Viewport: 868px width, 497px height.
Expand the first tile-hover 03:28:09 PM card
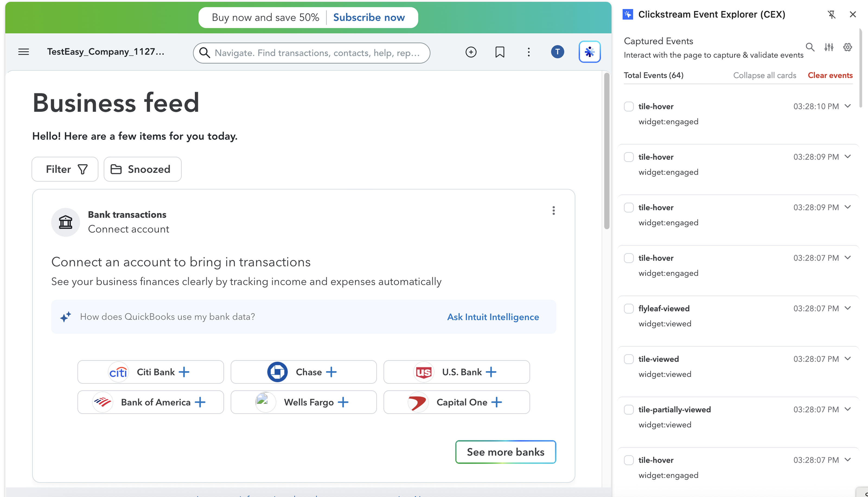click(x=848, y=157)
